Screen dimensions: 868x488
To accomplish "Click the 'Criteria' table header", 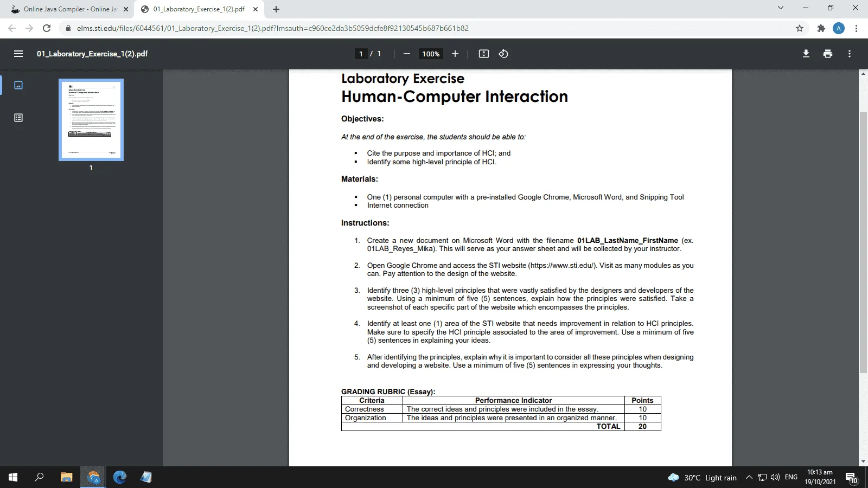I will coord(372,401).
